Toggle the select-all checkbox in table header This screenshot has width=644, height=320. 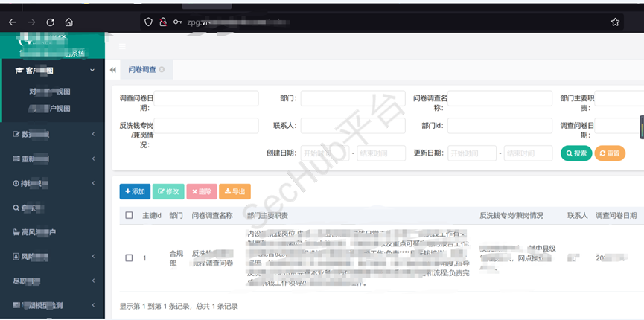pyautogui.click(x=129, y=215)
